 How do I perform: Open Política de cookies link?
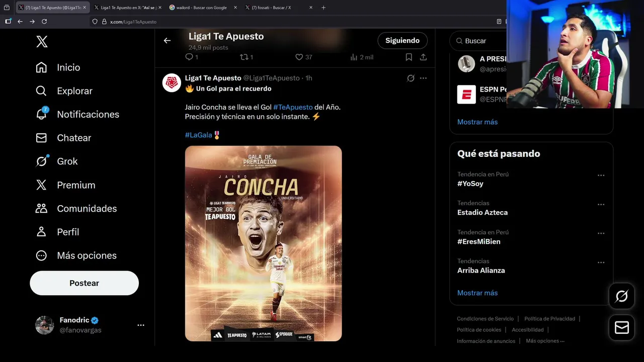[x=479, y=330]
